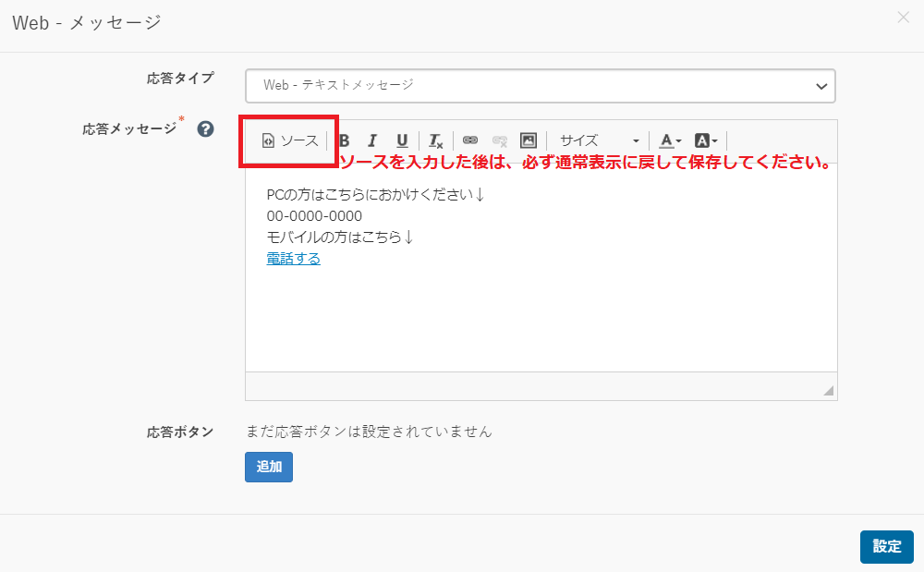Image resolution: width=924 pixels, height=572 pixels.
Task: Close the Web メッセージ dialog
Action: click(x=904, y=18)
